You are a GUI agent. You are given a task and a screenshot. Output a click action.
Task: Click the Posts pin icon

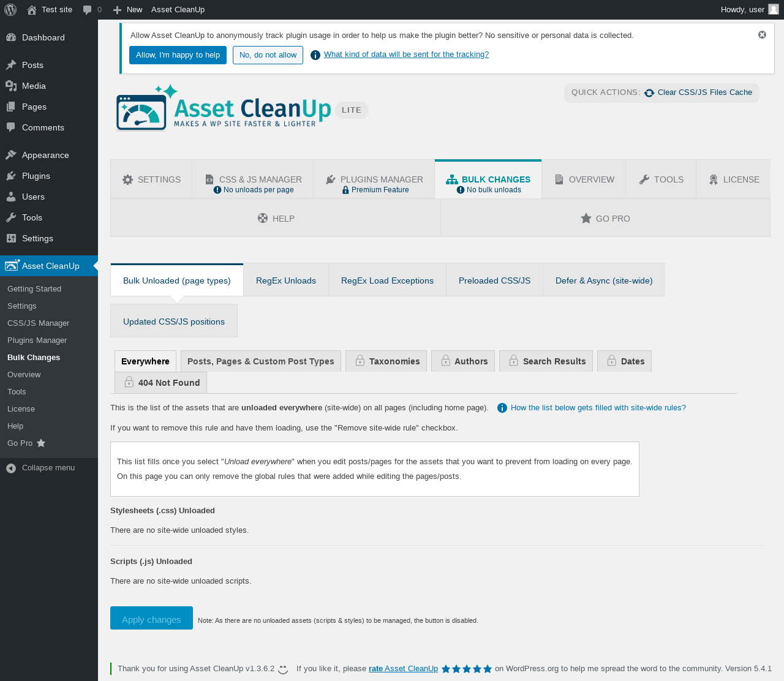[x=11, y=65]
